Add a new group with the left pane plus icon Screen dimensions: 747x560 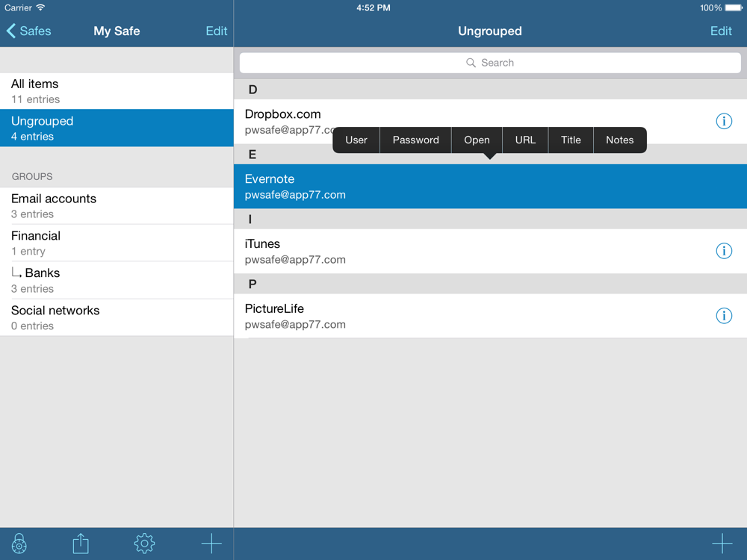[211, 544]
